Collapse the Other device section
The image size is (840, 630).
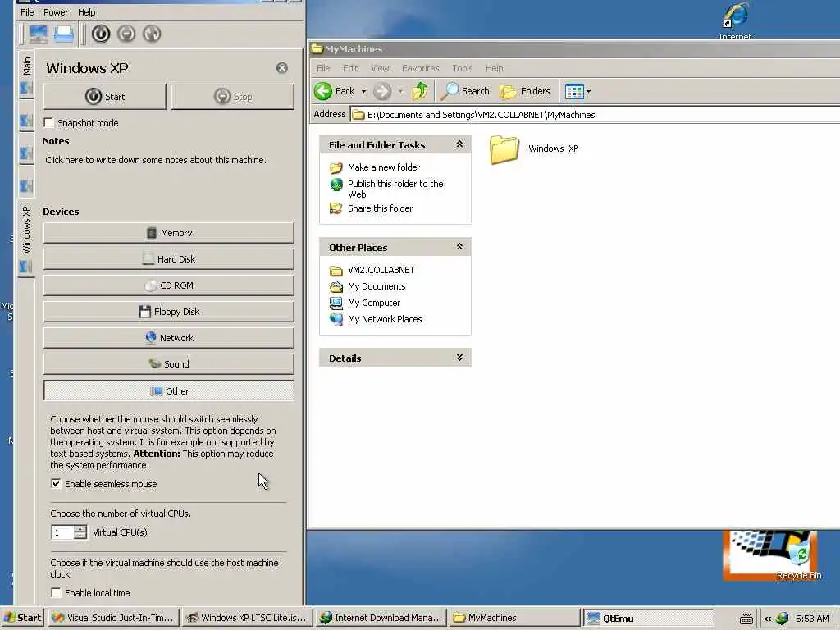[169, 391]
